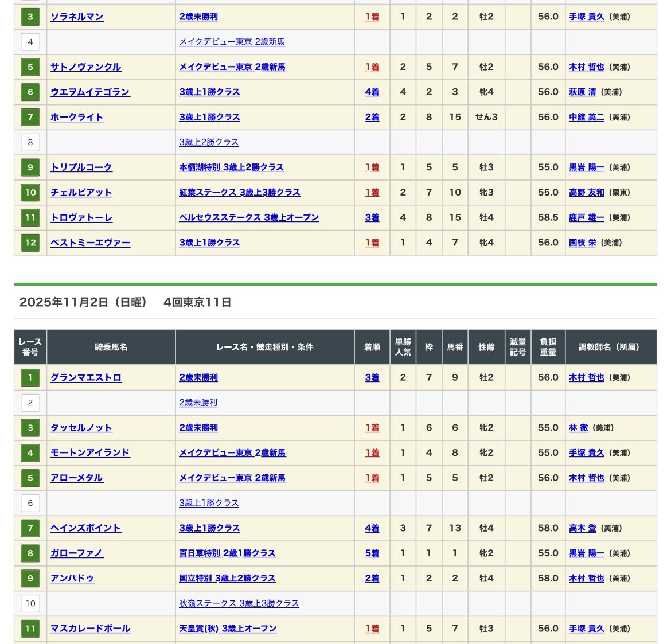Screen dimensions: 671x644
Task: Open trainer 木村 哲也 in アンパドゥ row
Action: pyautogui.click(x=586, y=578)
